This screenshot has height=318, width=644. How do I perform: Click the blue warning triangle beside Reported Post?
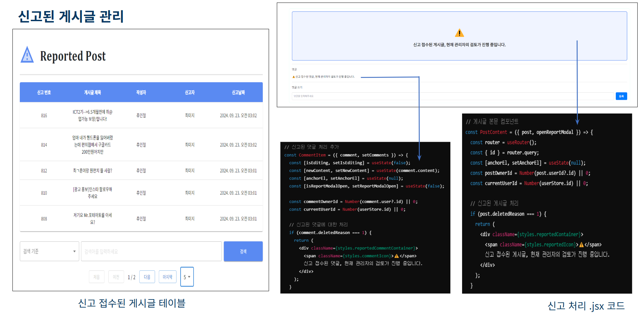pos(27,55)
